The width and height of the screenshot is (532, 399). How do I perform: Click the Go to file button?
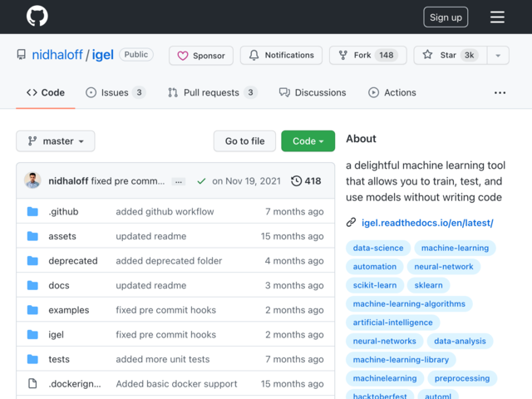(x=244, y=141)
